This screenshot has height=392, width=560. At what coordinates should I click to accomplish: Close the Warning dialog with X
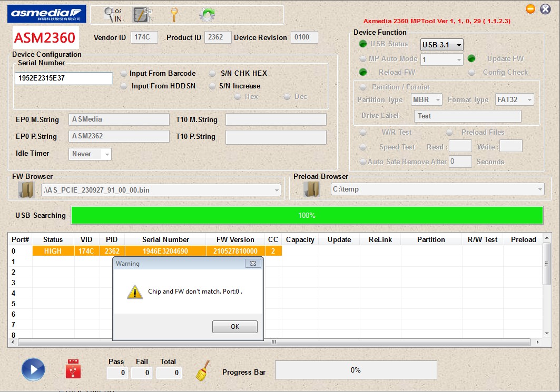click(253, 263)
